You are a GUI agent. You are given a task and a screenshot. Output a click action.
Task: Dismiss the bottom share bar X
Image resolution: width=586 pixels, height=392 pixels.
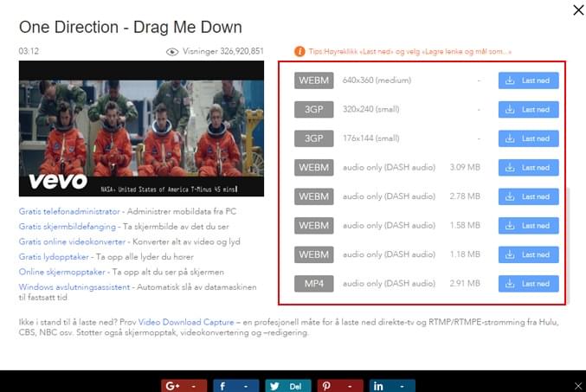click(x=577, y=384)
